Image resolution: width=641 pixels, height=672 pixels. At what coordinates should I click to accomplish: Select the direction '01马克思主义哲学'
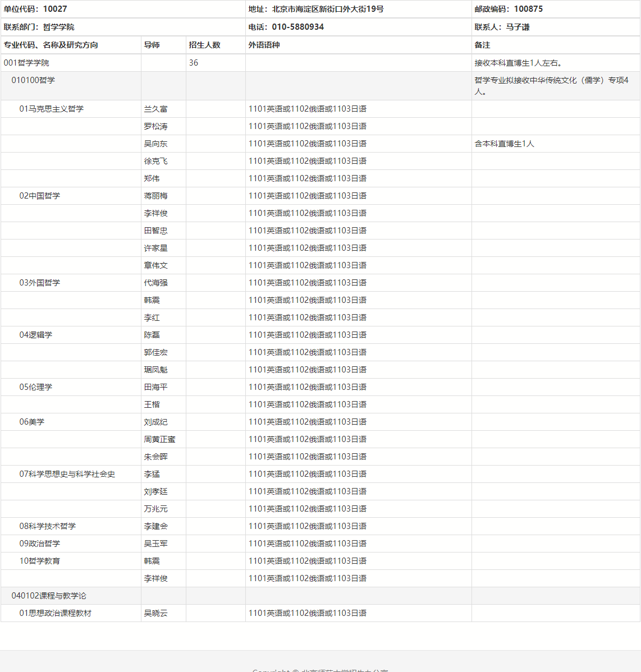(52, 109)
